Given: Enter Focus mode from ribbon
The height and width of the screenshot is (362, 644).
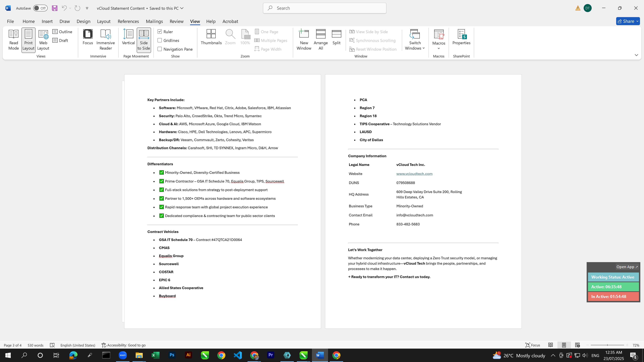Looking at the screenshot, I should (x=88, y=38).
